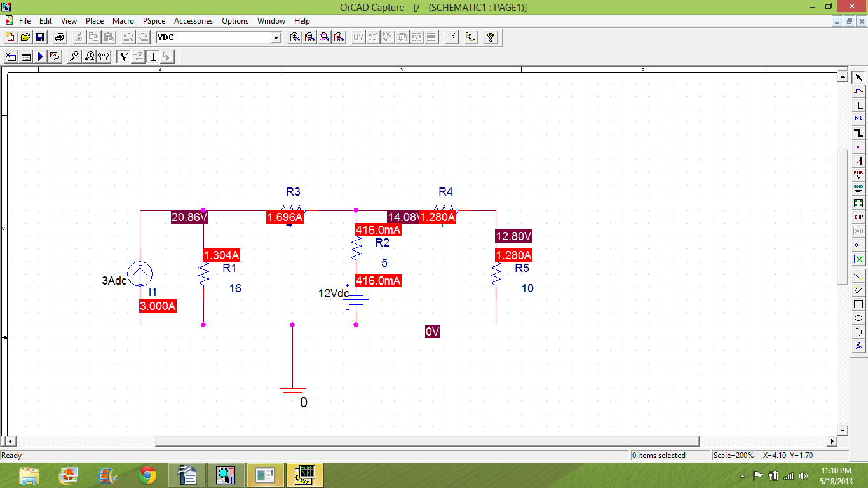Toggle bias voltage display with V button
Screen dimensions: 868x488
click(x=123, y=56)
